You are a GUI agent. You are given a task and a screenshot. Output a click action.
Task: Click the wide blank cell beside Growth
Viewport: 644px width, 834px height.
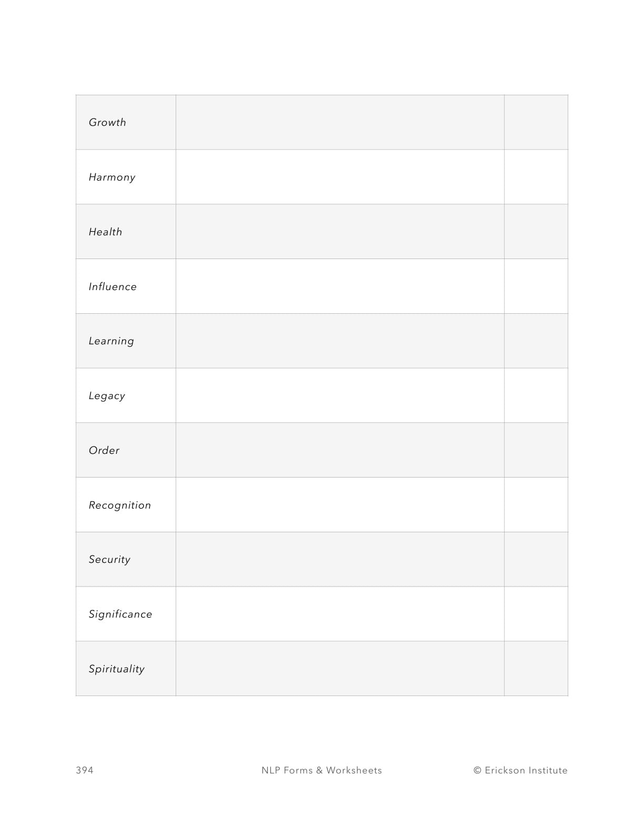[x=340, y=122]
